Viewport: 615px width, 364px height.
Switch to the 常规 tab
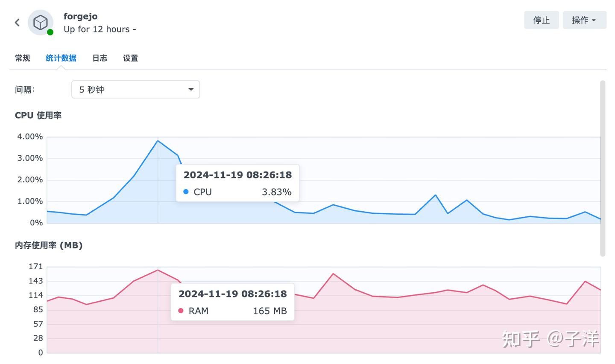pos(22,58)
